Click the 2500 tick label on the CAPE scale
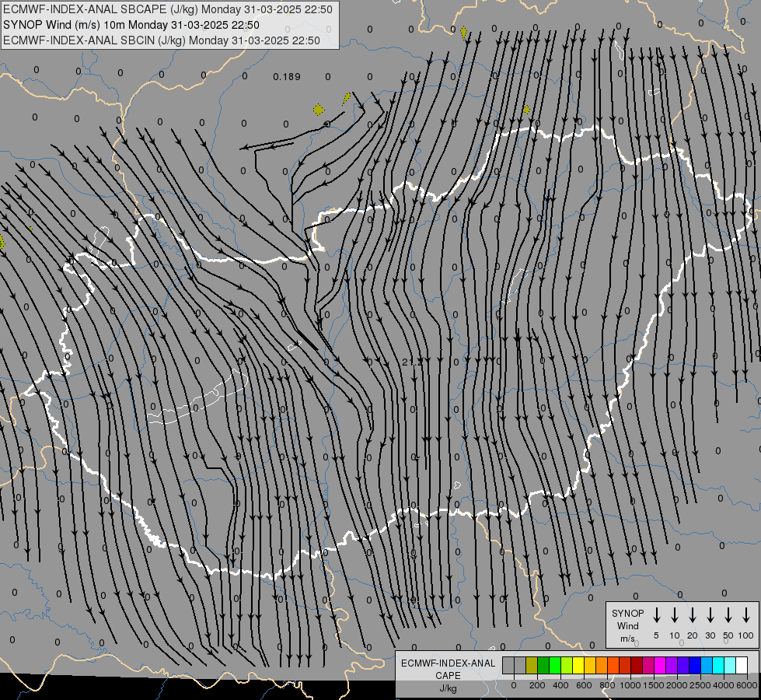The width and height of the screenshot is (761, 700). 700,685
